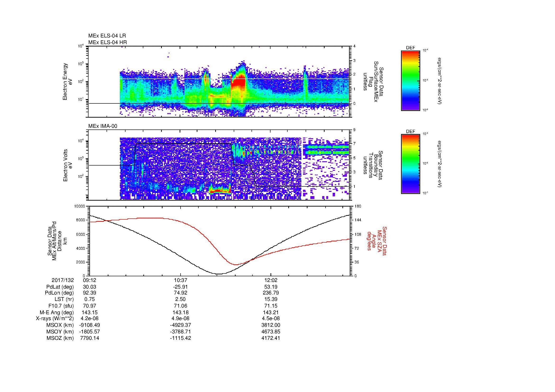Click the 'LST (hr)' row label
Screen dimensions: 555x392
[64, 300]
